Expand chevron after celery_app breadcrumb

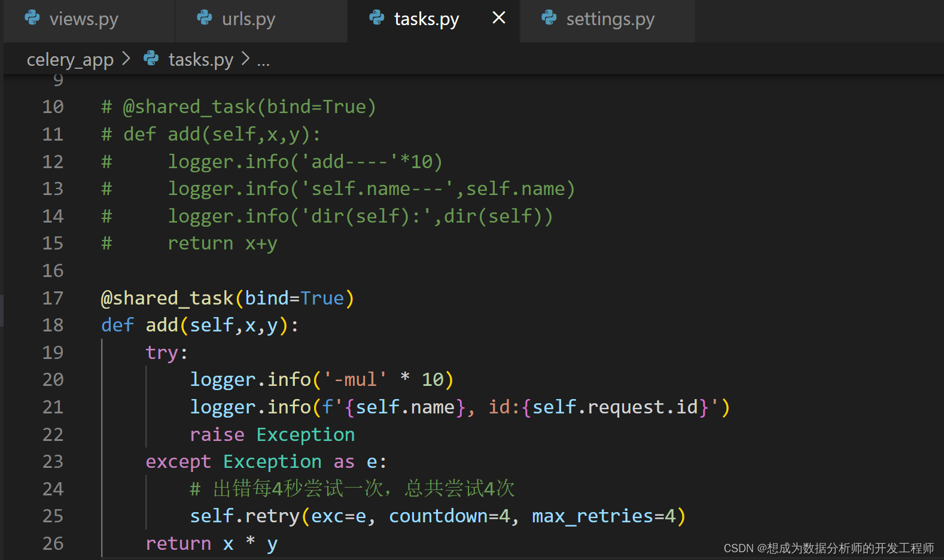(126, 59)
